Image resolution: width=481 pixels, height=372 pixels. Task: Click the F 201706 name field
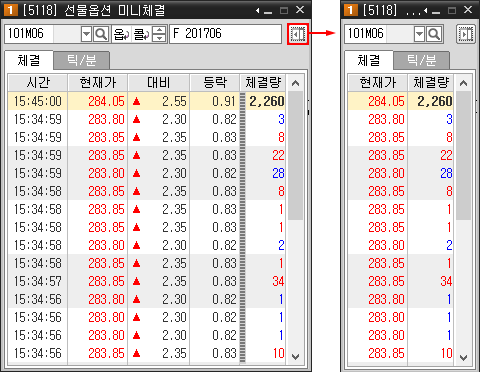226,34
